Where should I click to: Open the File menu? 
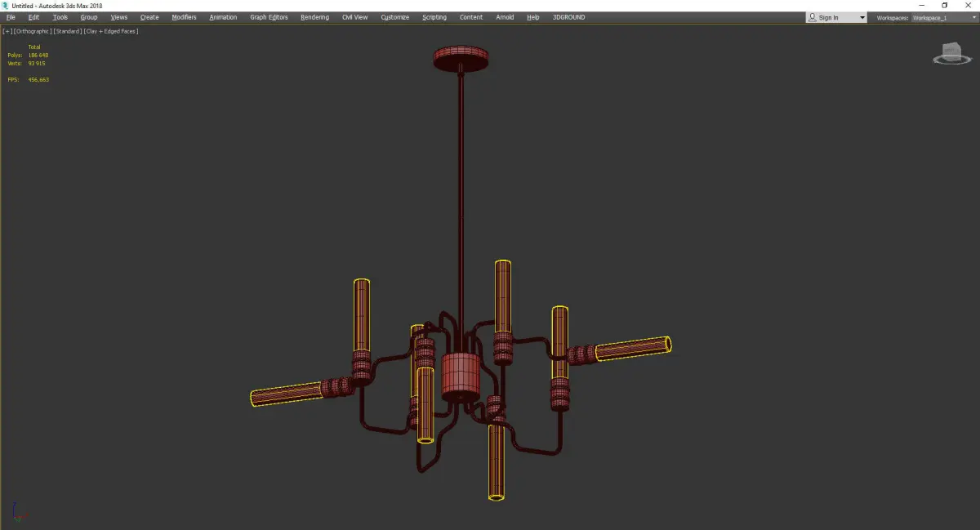[11, 17]
